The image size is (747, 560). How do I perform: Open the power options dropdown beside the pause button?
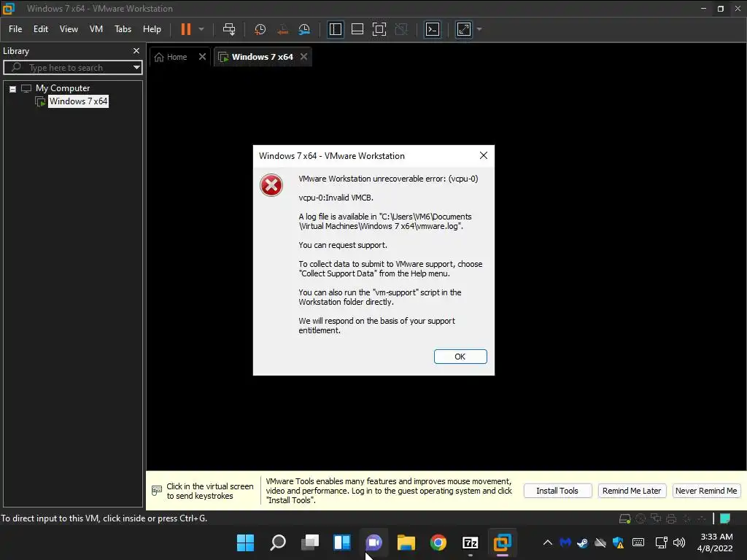tap(201, 29)
